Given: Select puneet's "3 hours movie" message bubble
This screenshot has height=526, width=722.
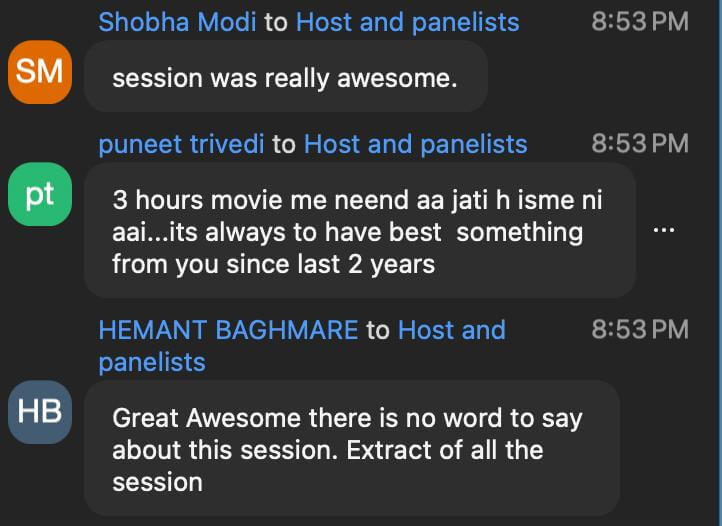Looking at the screenshot, I should point(359,231).
